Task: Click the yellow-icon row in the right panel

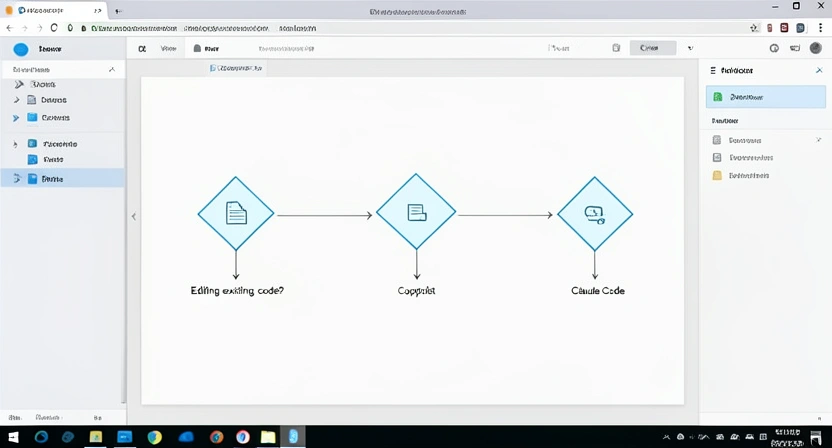Action: click(766, 175)
